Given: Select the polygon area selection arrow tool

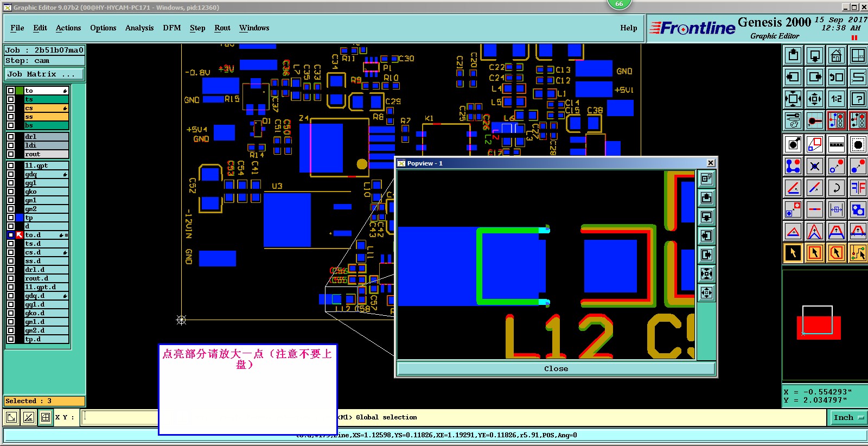Looking at the screenshot, I should tap(837, 253).
